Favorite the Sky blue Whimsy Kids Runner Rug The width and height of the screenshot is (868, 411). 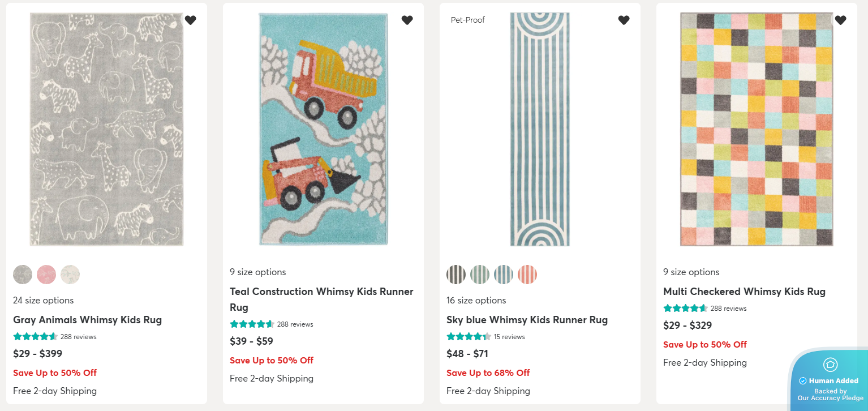(x=624, y=20)
